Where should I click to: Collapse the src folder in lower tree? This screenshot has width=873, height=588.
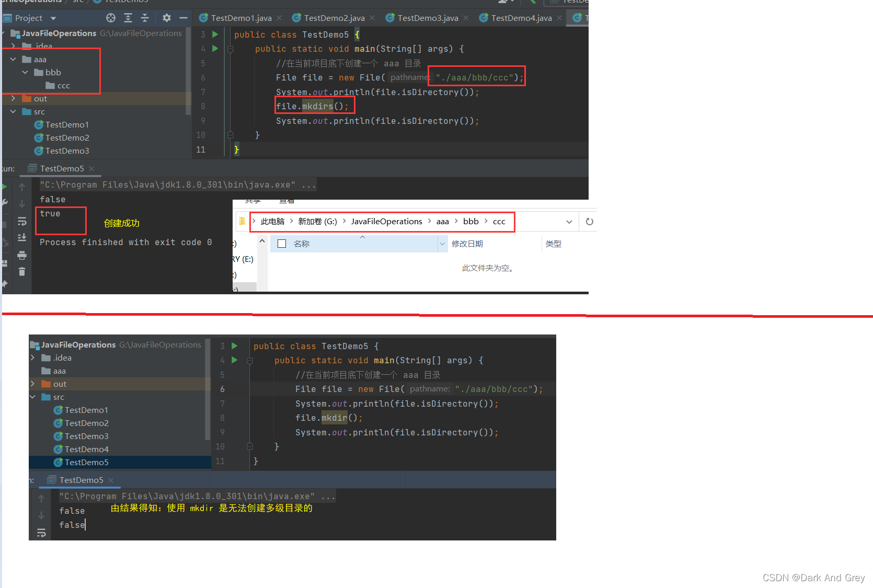32,397
